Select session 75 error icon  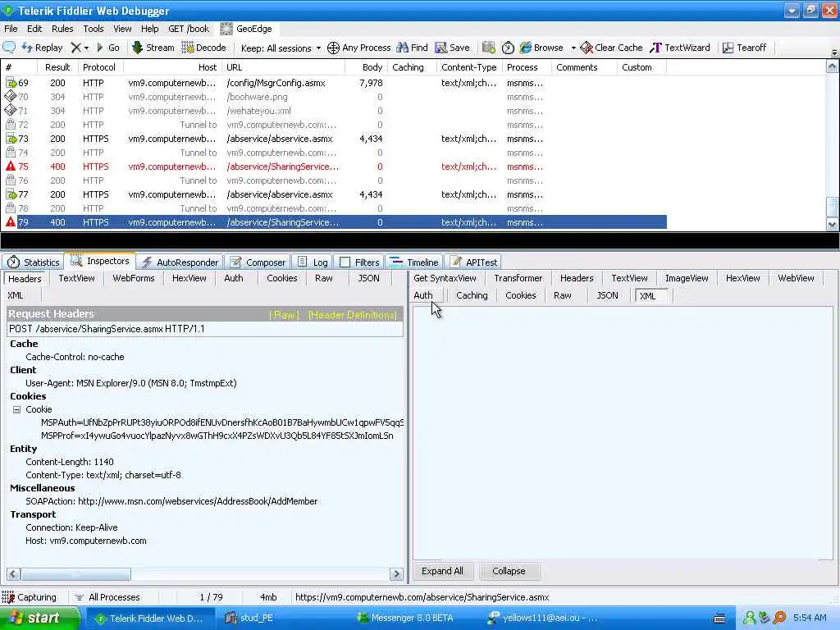(10, 167)
